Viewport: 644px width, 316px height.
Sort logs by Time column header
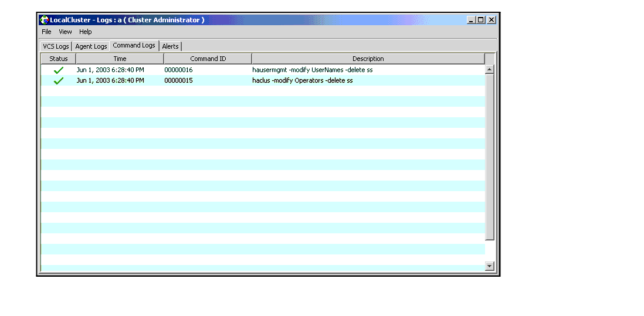coord(120,59)
